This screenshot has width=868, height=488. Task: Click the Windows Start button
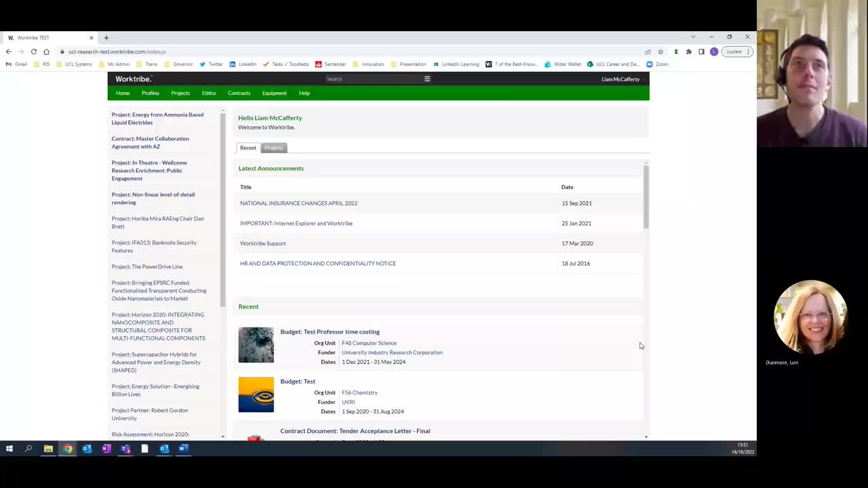pyautogui.click(x=9, y=448)
